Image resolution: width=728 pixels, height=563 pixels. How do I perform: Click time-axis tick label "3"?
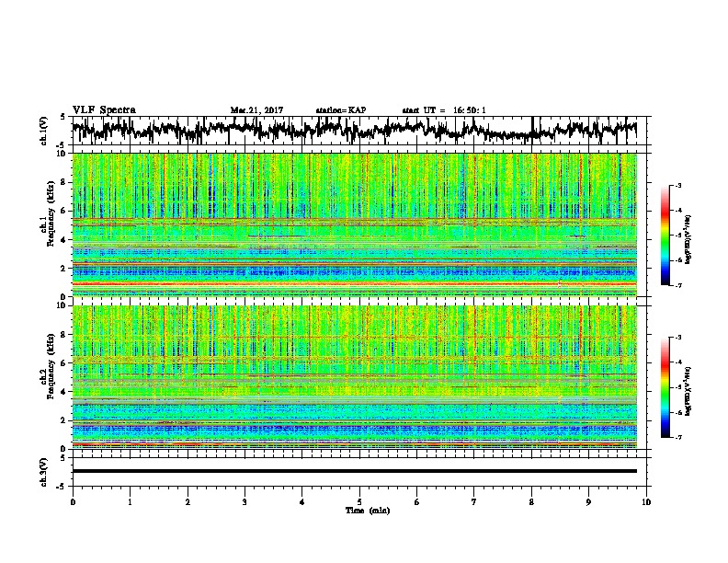pyautogui.click(x=245, y=502)
